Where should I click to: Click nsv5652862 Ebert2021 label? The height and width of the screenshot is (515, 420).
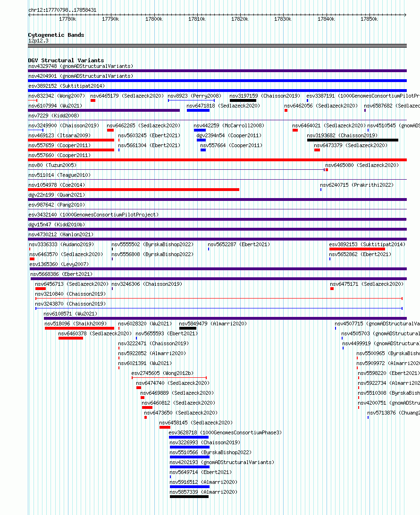360,254
